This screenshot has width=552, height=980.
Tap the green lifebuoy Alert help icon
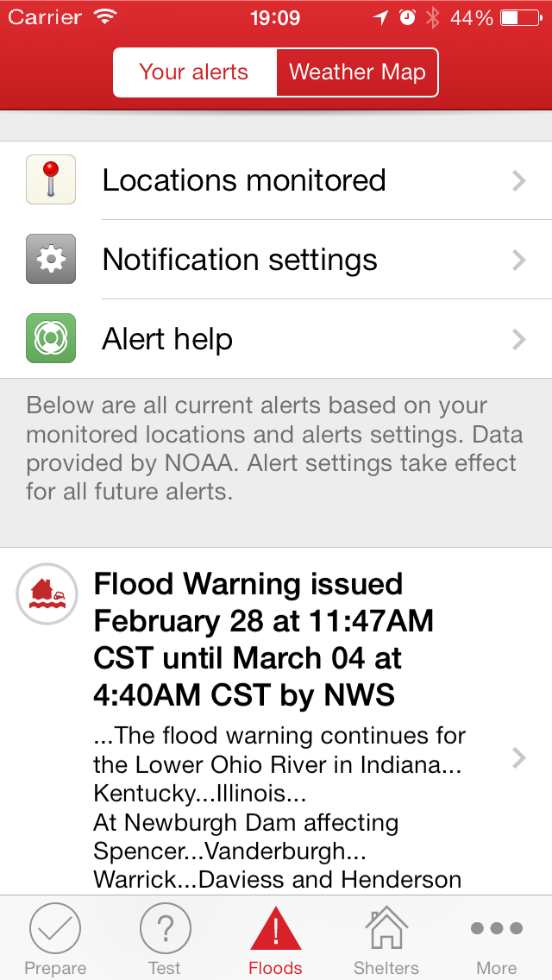(x=51, y=338)
